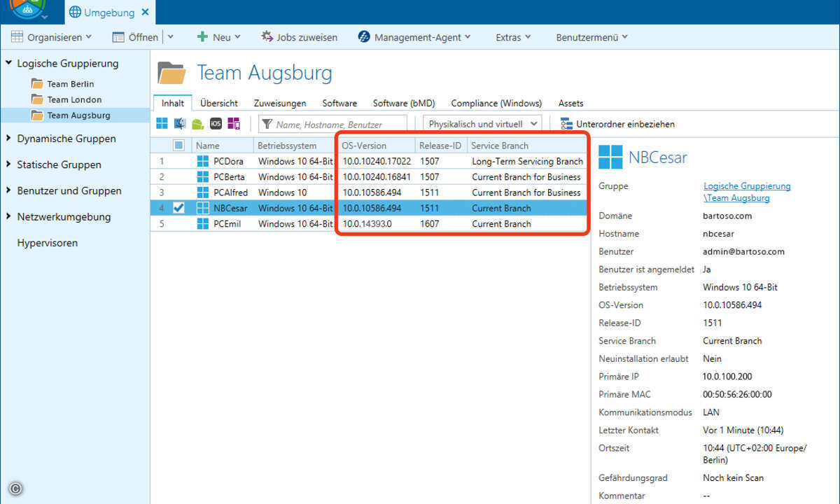840x504 pixels.
Task: Click 10.0.10240.16841 version cell
Action: [377, 176]
